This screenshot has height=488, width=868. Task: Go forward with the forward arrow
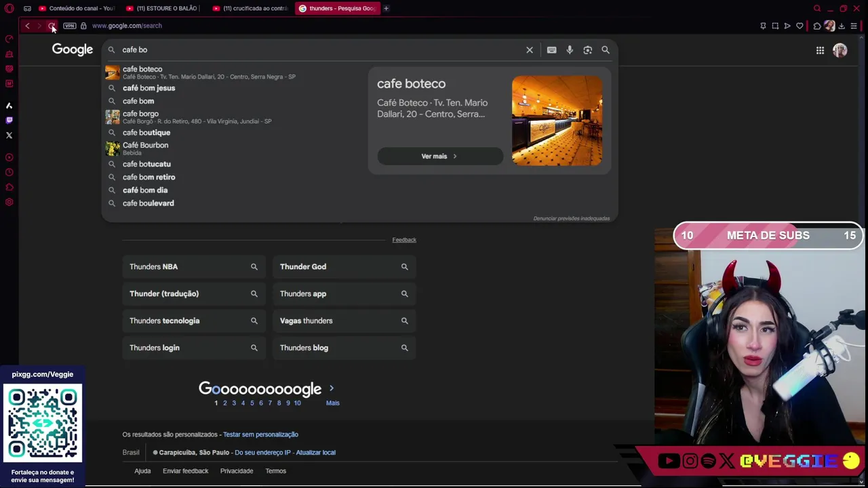[39, 26]
